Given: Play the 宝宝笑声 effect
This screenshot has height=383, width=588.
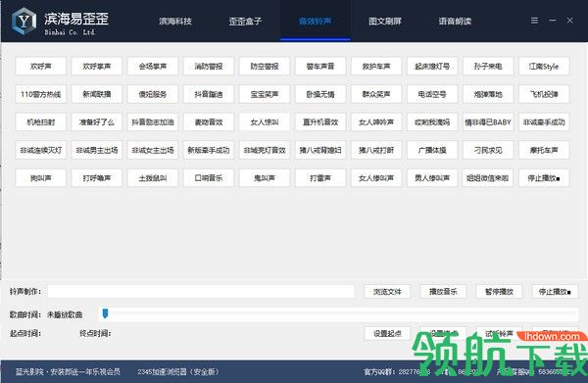Looking at the screenshot, I should coord(265,94).
